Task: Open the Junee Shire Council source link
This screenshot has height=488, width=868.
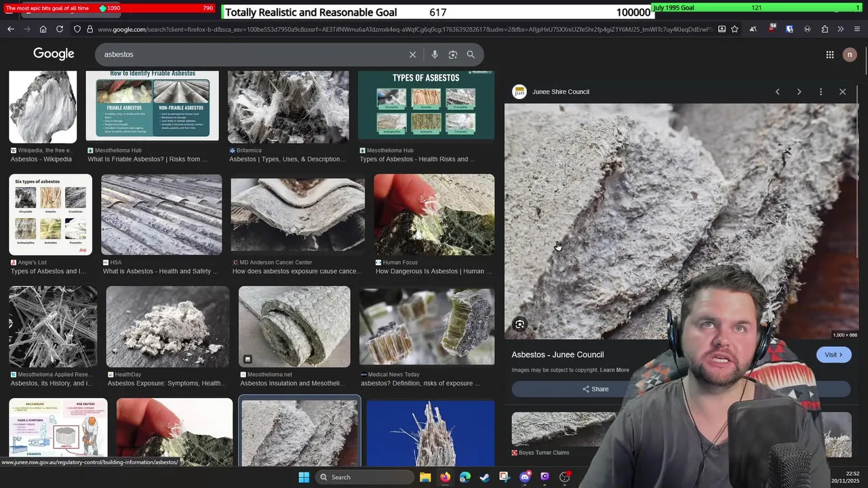Action: coord(560,91)
